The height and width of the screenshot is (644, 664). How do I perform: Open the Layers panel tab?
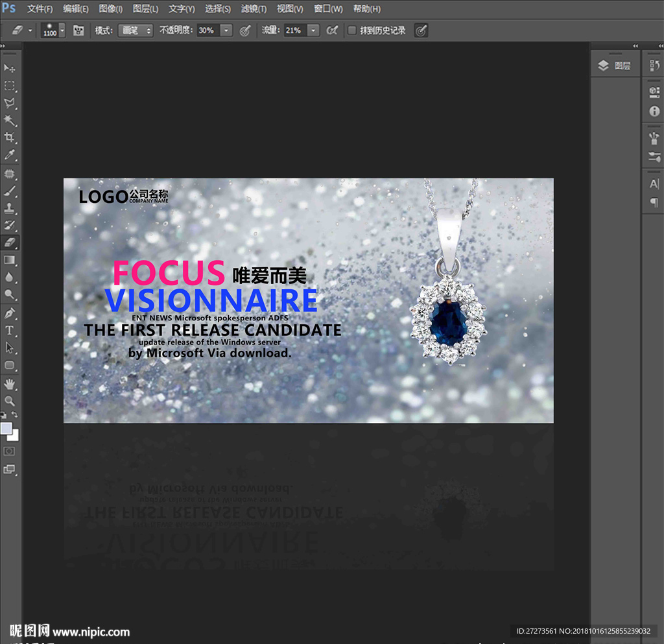tap(615, 66)
